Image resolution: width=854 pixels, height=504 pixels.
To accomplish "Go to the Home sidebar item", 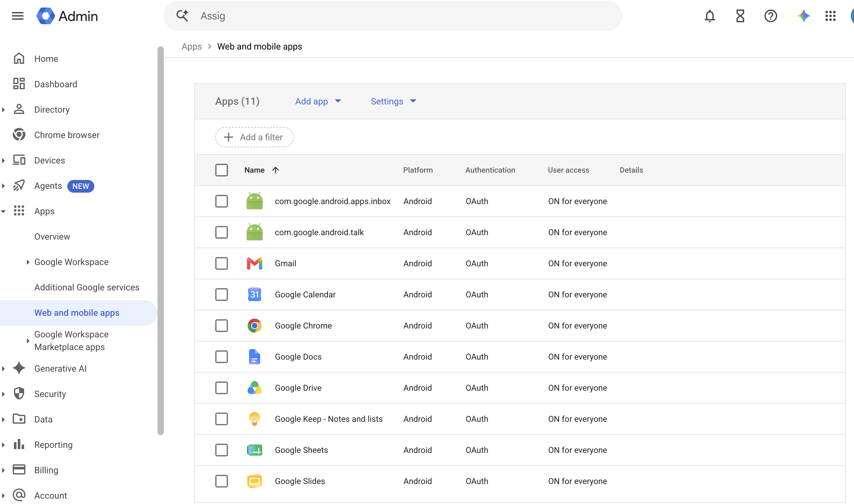I will pyautogui.click(x=46, y=59).
